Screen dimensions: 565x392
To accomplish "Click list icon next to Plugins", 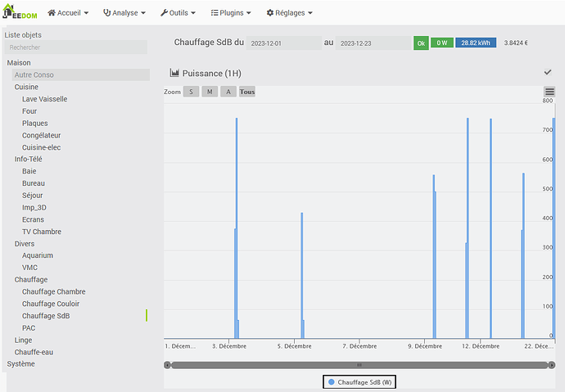I will pyautogui.click(x=215, y=12).
